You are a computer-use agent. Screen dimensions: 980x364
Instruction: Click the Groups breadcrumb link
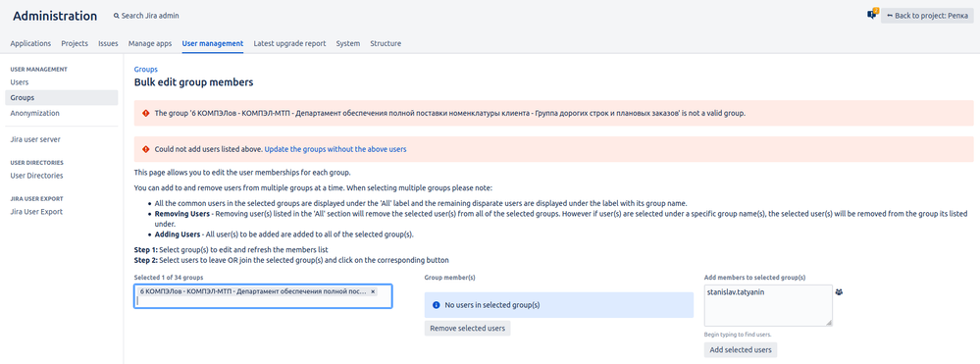pos(145,70)
